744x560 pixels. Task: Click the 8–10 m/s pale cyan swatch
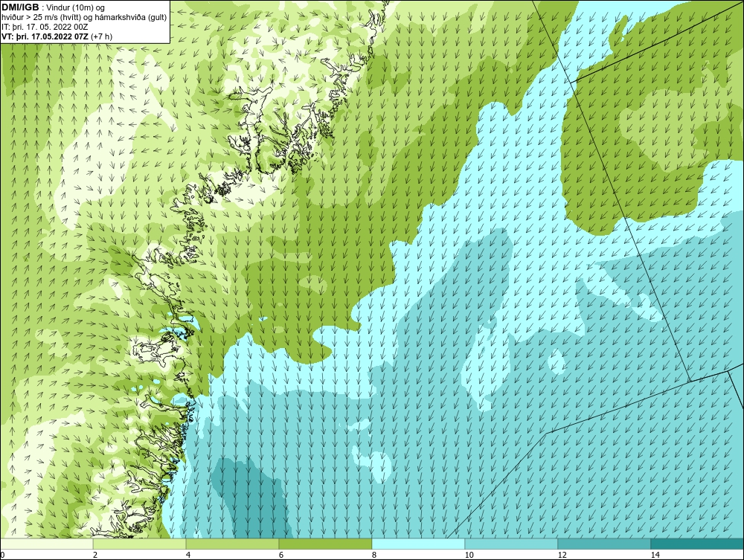(x=418, y=544)
